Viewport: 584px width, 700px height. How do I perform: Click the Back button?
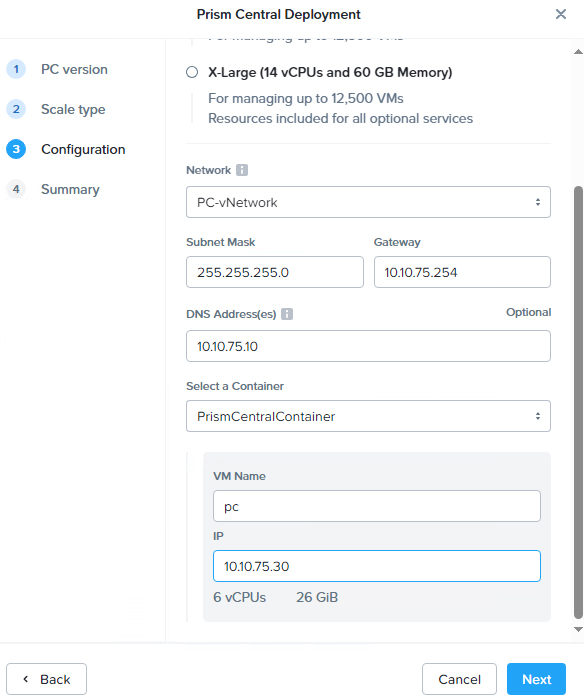46,679
